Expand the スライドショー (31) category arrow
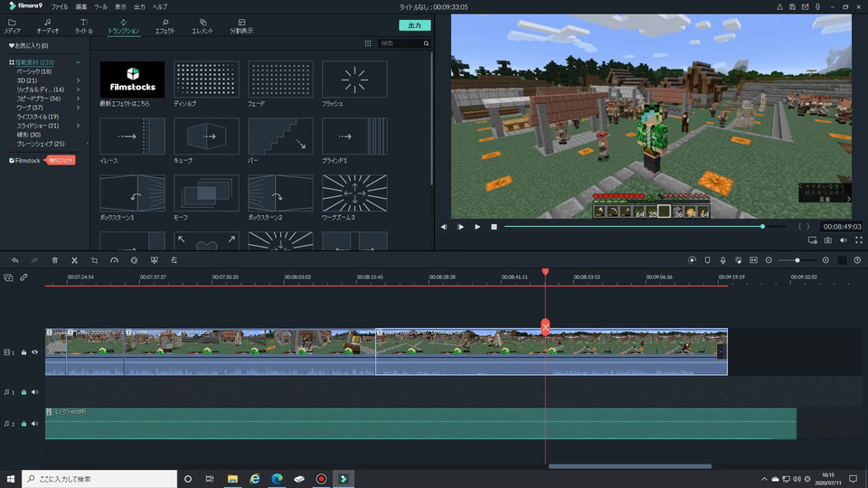Image resolution: width=868 pixels, height=488 pixels. [78, 126]
